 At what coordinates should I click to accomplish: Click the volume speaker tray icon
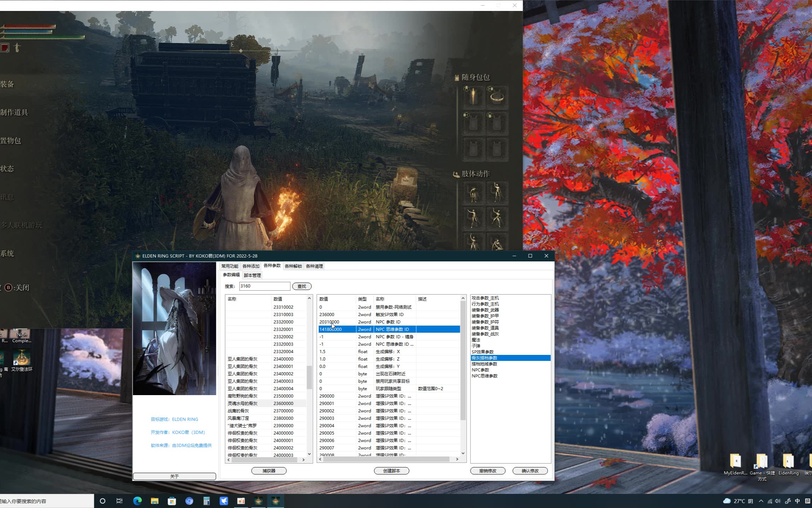[778, 501]
